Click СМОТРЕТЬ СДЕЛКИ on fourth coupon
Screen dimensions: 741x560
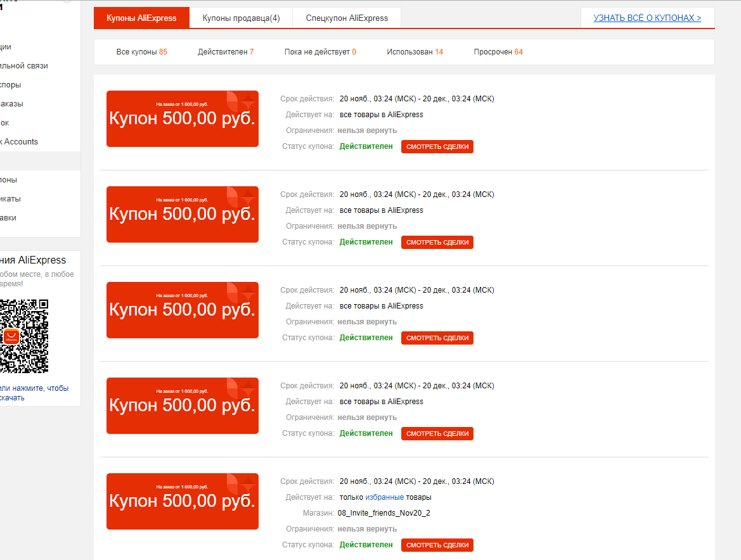(x=437, y=433)
